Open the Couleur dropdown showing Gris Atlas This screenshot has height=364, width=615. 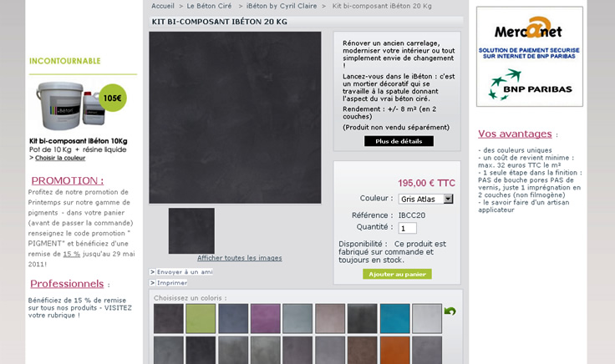426,199
